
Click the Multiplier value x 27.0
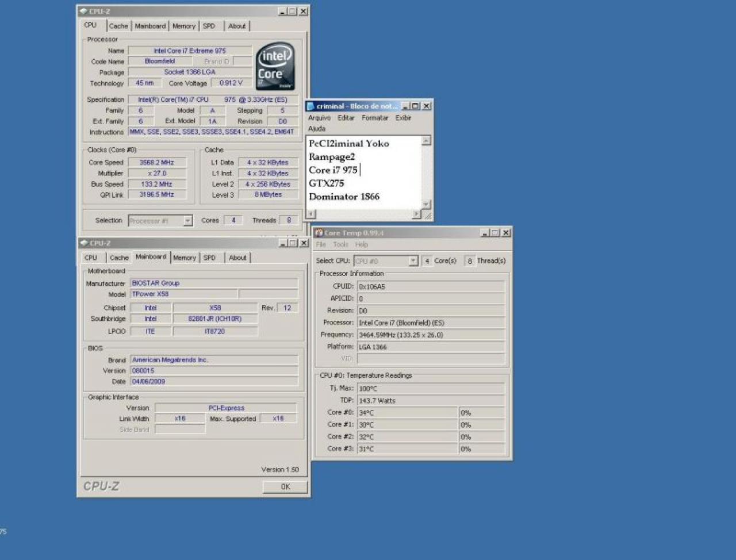(157, 173)
